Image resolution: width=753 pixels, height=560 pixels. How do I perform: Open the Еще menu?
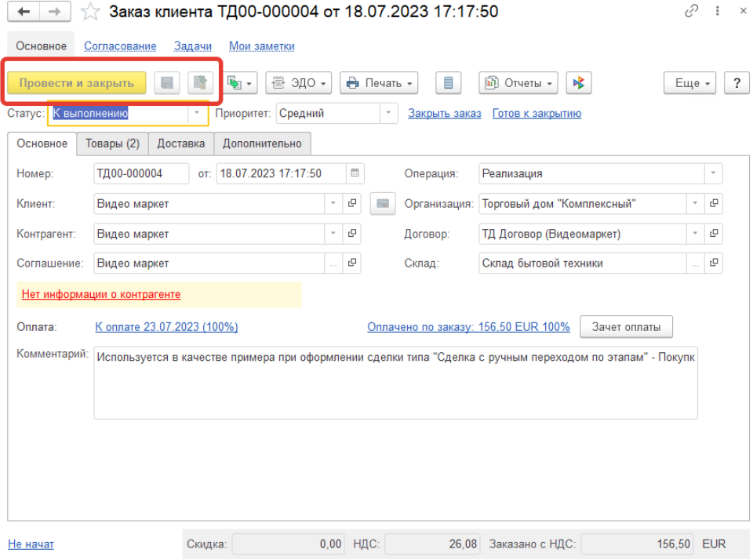point(690,83)
